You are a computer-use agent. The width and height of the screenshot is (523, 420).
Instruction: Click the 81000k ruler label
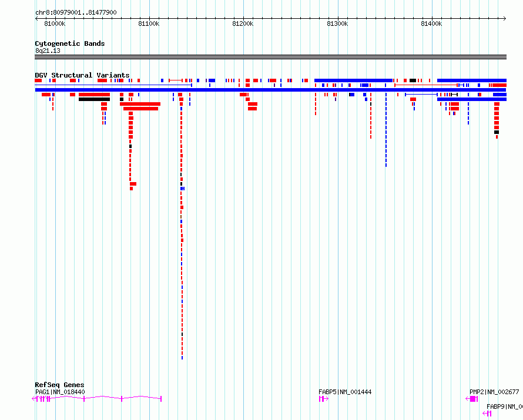point(55,23)
